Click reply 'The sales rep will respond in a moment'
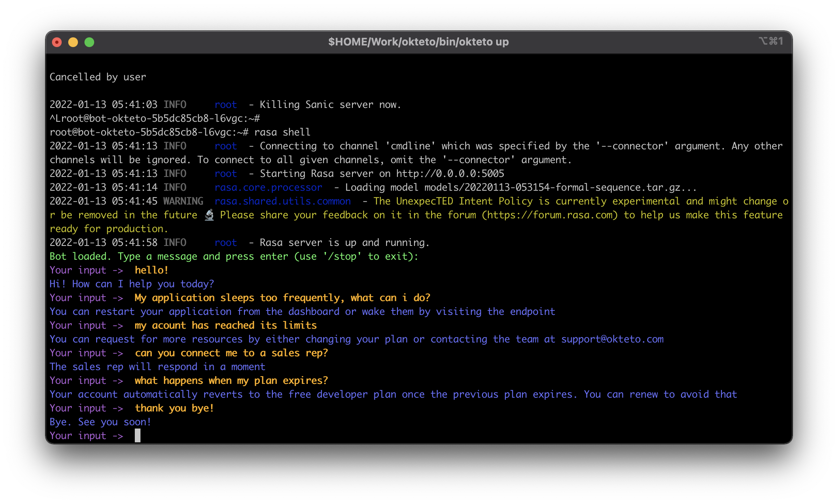 158,367
